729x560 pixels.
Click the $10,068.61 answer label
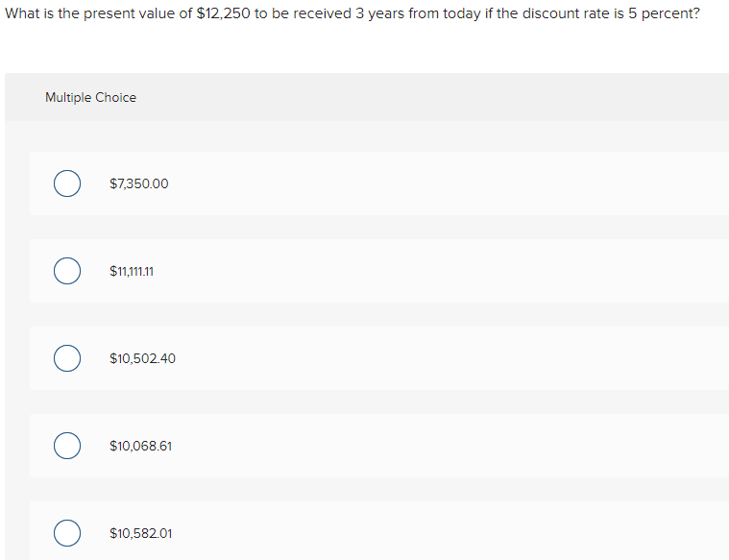141,446
